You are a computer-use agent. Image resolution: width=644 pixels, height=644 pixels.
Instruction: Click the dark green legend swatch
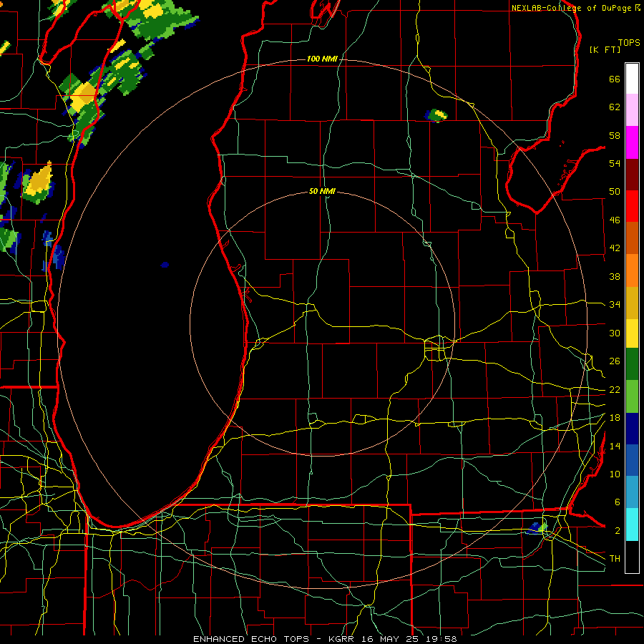[x=632, y=364]
